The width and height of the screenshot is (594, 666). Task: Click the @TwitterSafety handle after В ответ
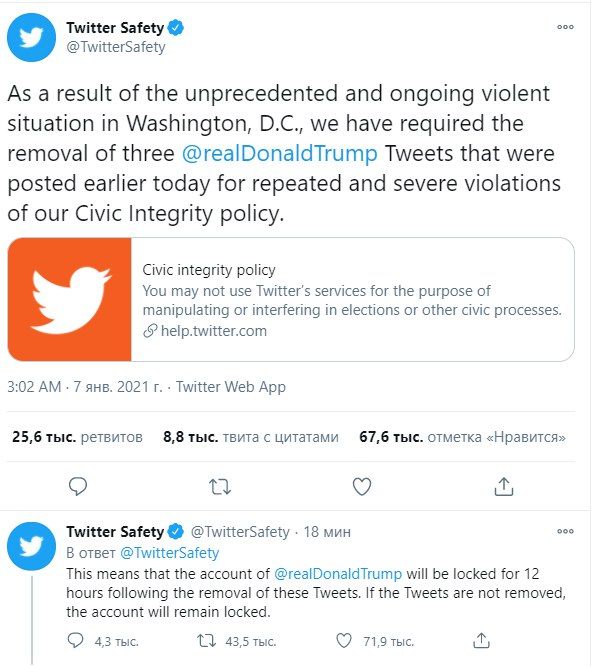click(170, 553)
